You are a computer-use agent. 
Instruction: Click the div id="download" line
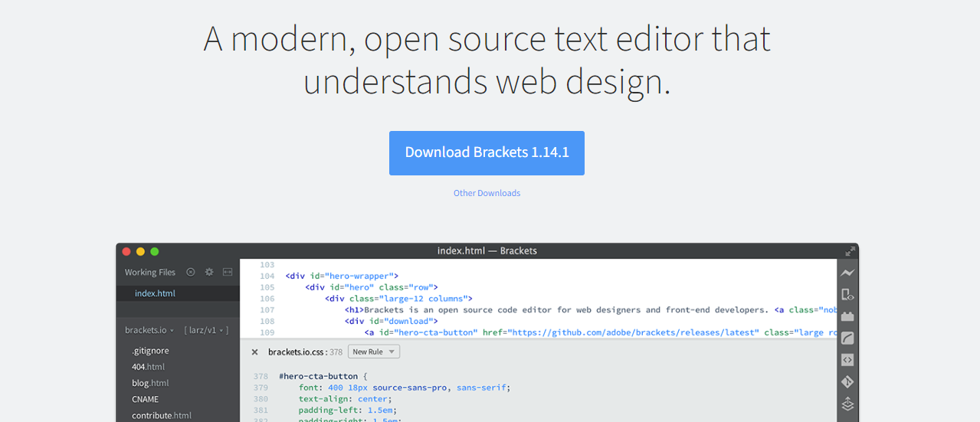[x=390, y=321]
